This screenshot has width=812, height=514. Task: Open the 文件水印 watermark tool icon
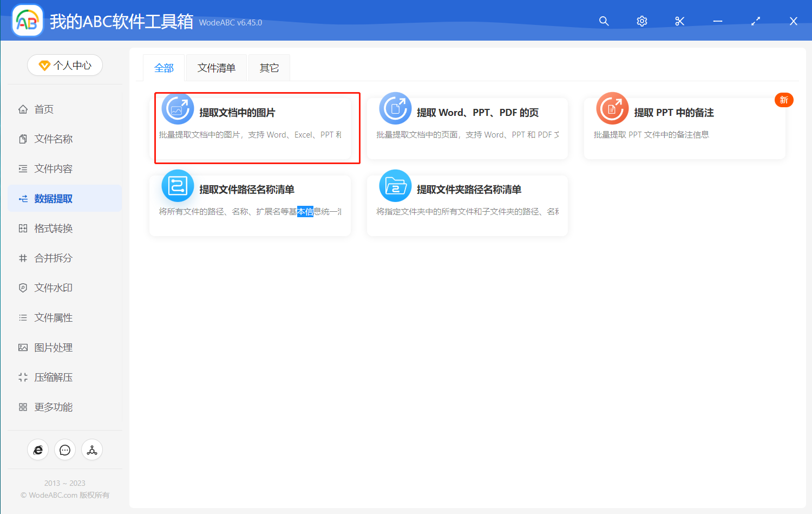(23, 288)
